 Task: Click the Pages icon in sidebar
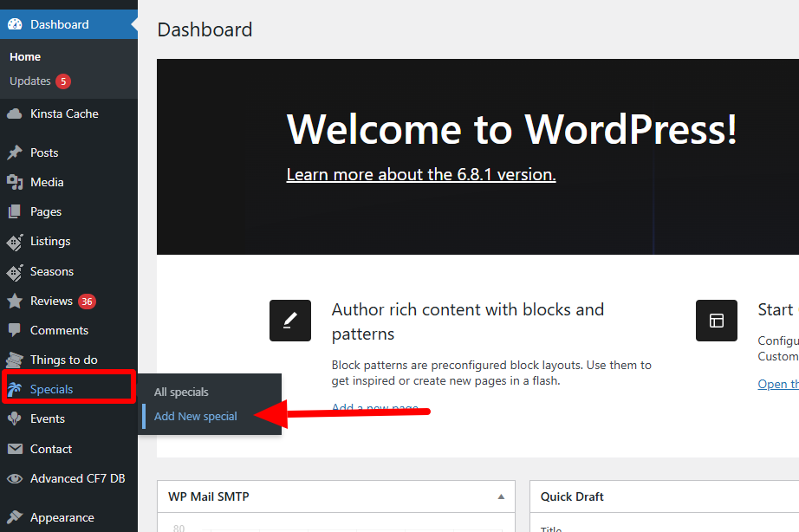pos(15,211)
